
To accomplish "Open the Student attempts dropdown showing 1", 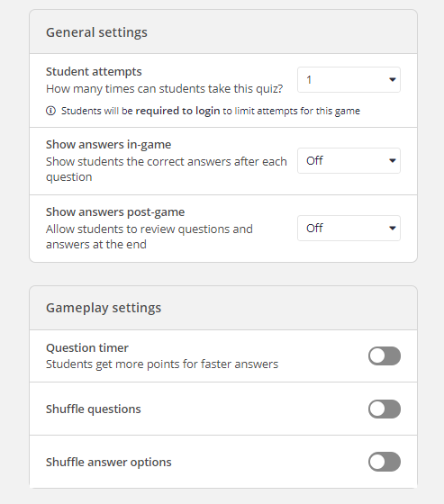I will (x=349, y=80).
